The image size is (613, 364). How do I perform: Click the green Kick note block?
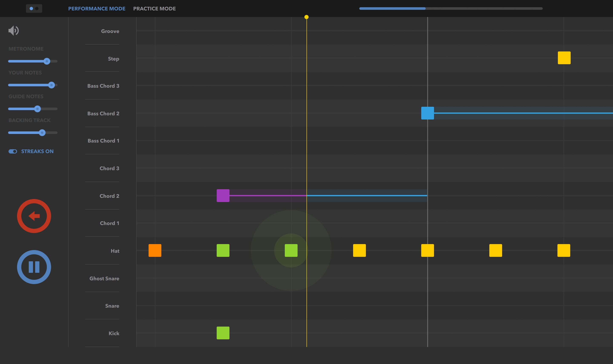[223, 333]
